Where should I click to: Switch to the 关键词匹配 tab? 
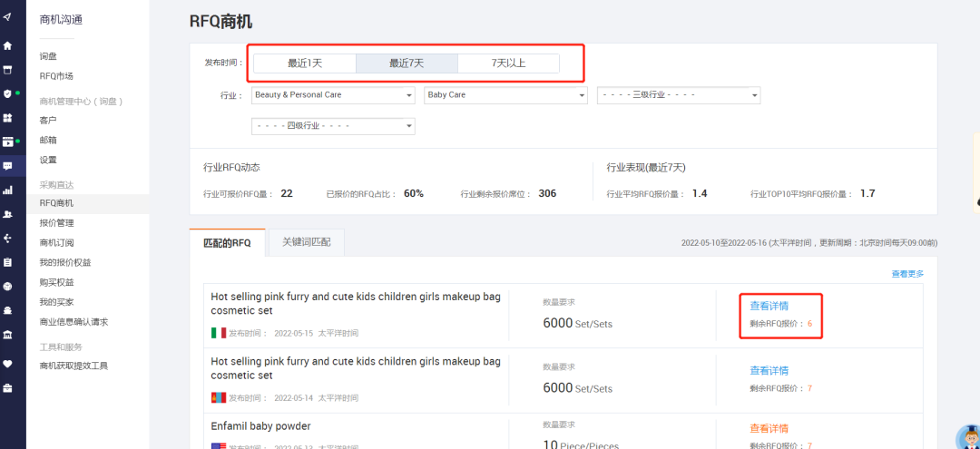click(x=307, y=243)
